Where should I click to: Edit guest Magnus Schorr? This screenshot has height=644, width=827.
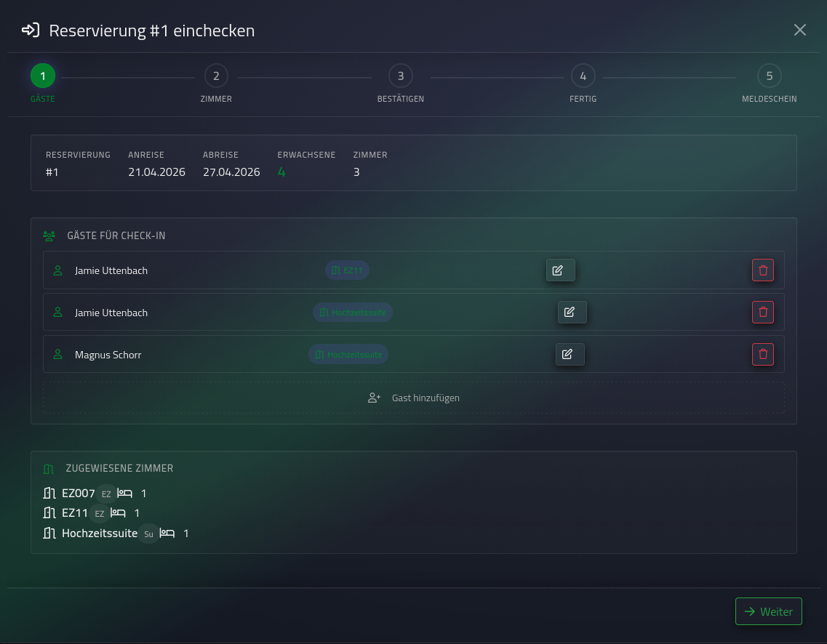click(570, 355)
